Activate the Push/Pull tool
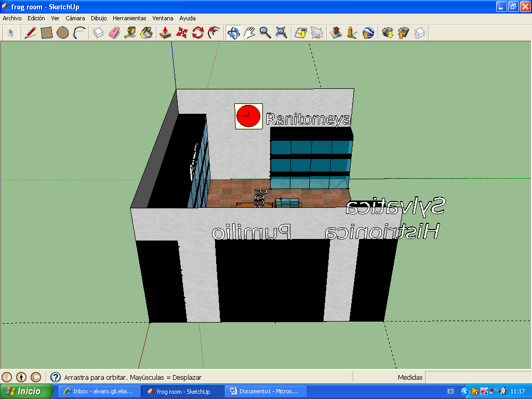Viewport: 532px width, 399px height. pos(165,33)
